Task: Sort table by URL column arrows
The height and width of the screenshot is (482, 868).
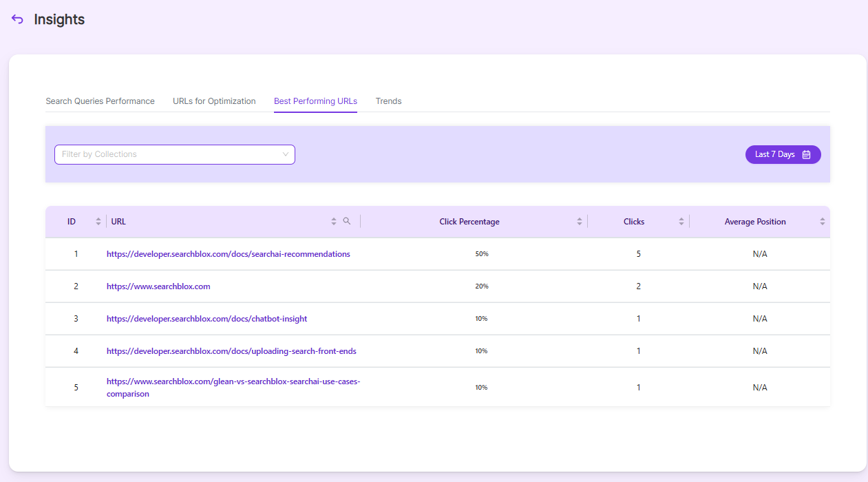Action: coord(335,222)
